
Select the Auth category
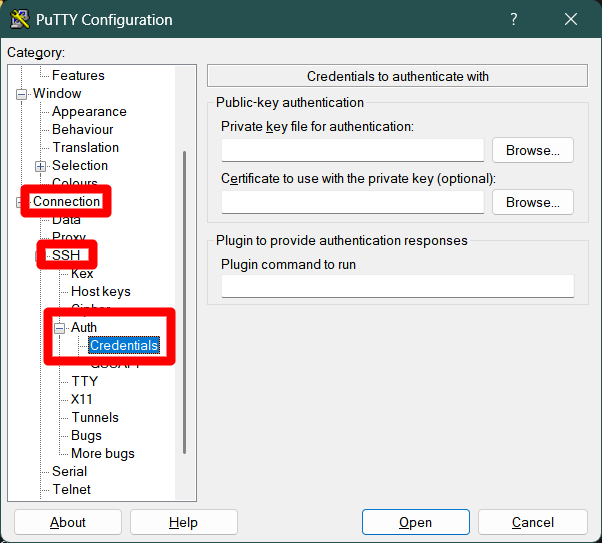click(84, 328)
